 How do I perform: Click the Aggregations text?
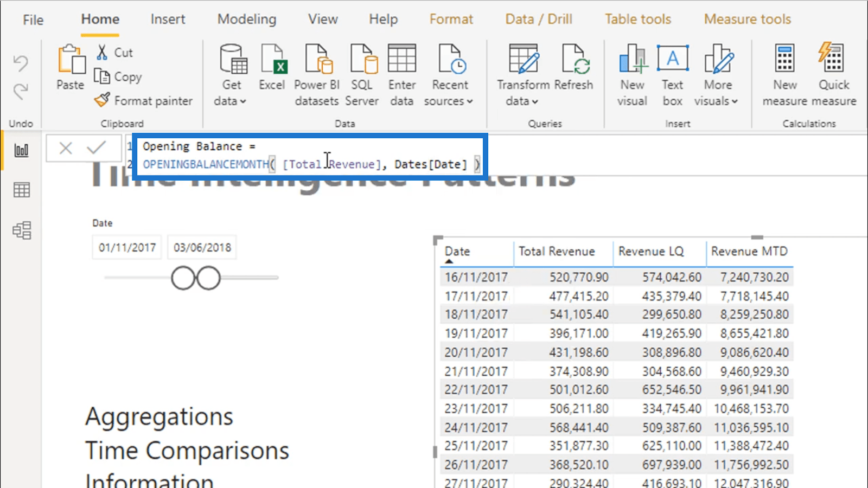(159, 418)
